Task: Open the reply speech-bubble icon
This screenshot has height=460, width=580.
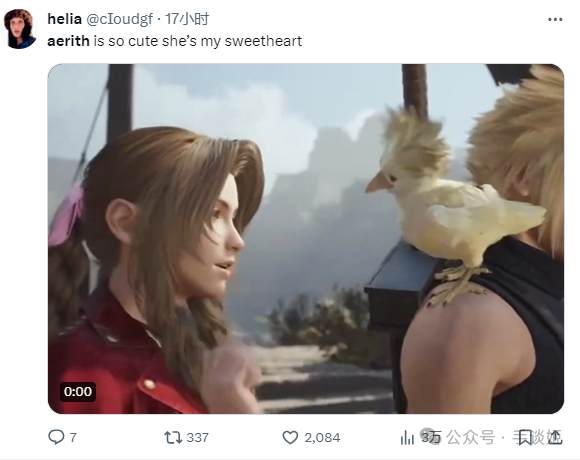Action: tap(56, 437)
